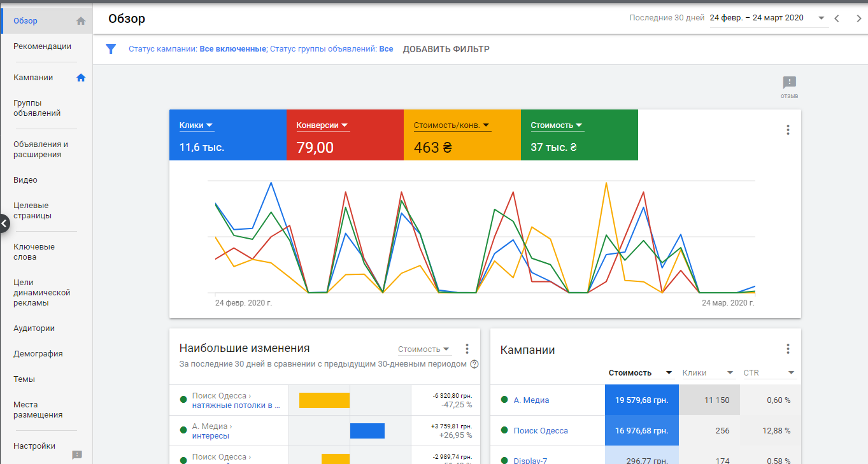Open the Конверсии metric dropdown
This screenshot has width=868, height=464.
(x=322, y=125)
